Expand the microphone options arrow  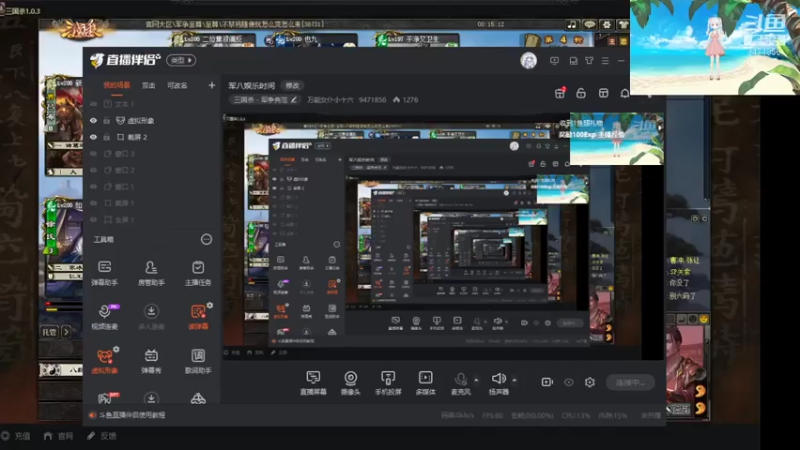coord(476,380)
